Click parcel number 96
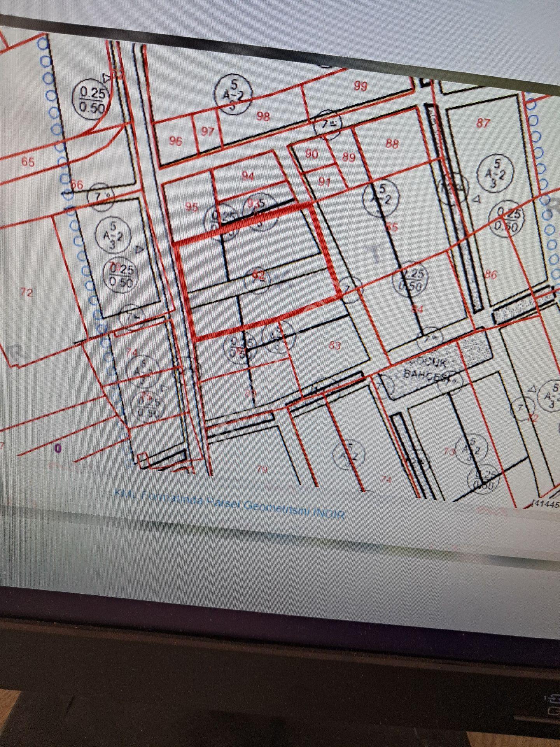This screenshot has height=747, width=560. point(175,141)
